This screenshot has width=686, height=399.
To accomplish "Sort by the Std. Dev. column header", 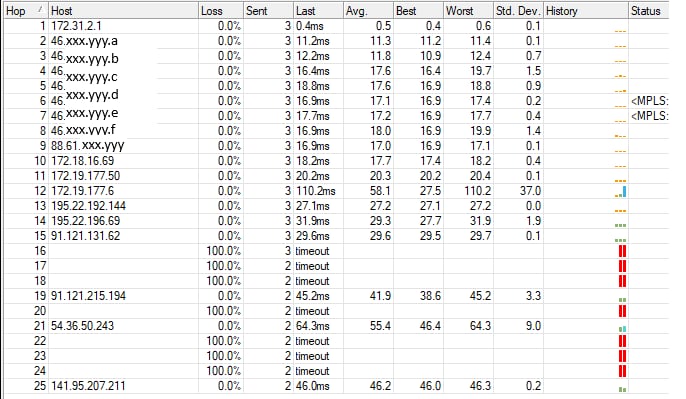I will tap(518, 10).
